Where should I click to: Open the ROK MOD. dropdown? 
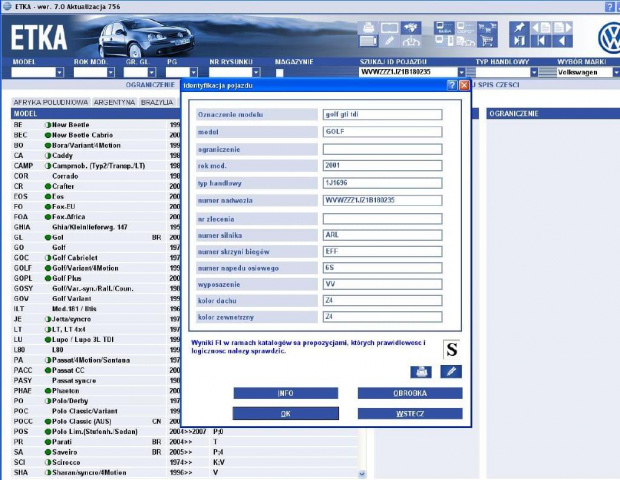tap(111, 72)
